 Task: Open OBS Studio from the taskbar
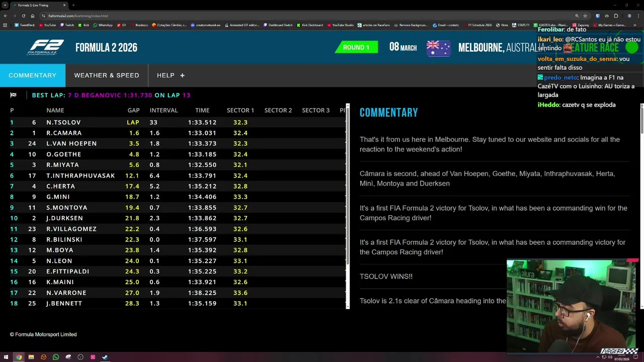pos(80,357)
